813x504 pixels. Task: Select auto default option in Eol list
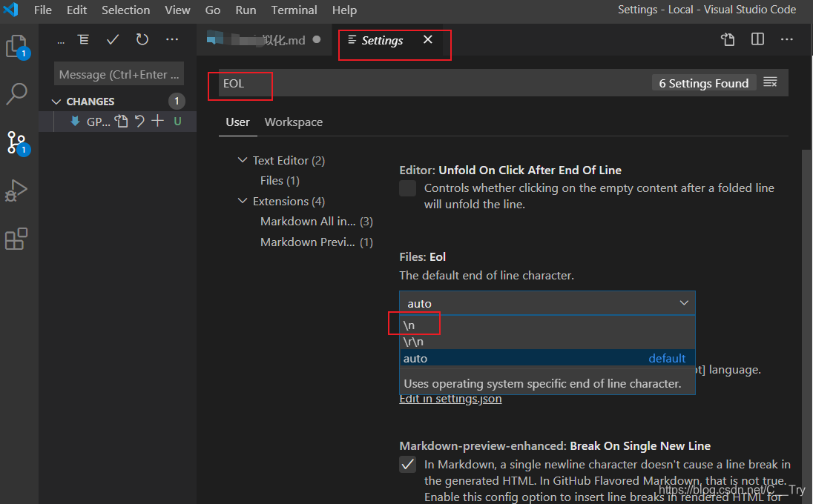click(x=547, y=358)
